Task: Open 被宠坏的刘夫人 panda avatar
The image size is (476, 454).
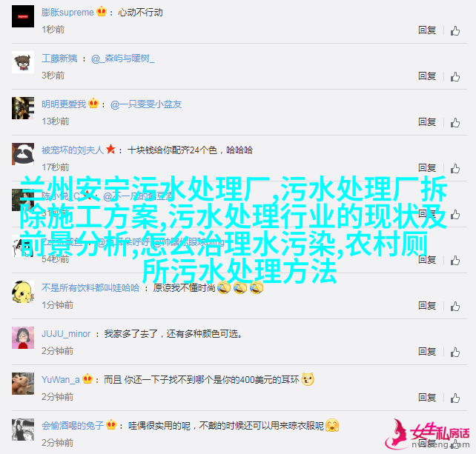Action: pos(23,154)
